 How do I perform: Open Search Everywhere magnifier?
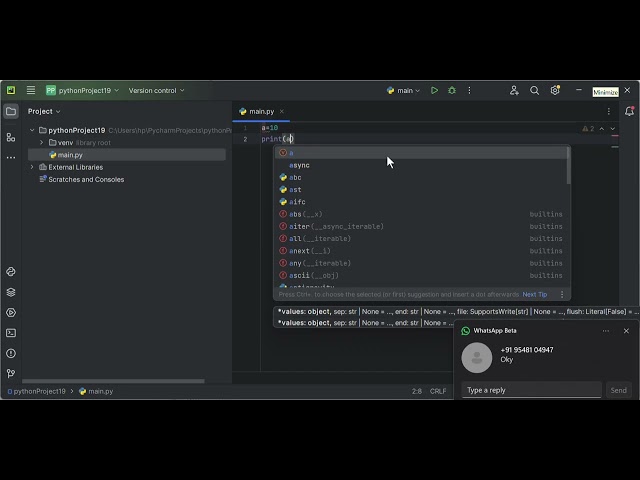coord(534,90)
